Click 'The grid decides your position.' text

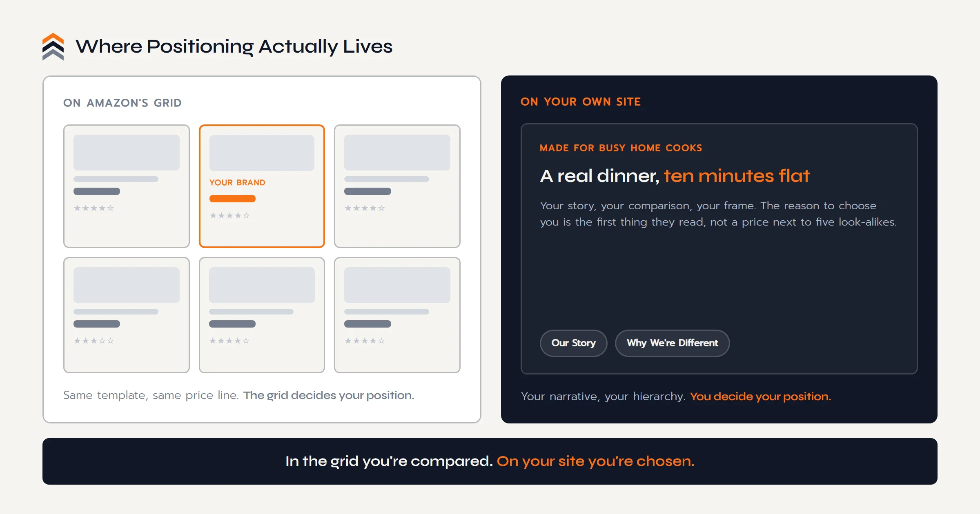coord(329,395)
